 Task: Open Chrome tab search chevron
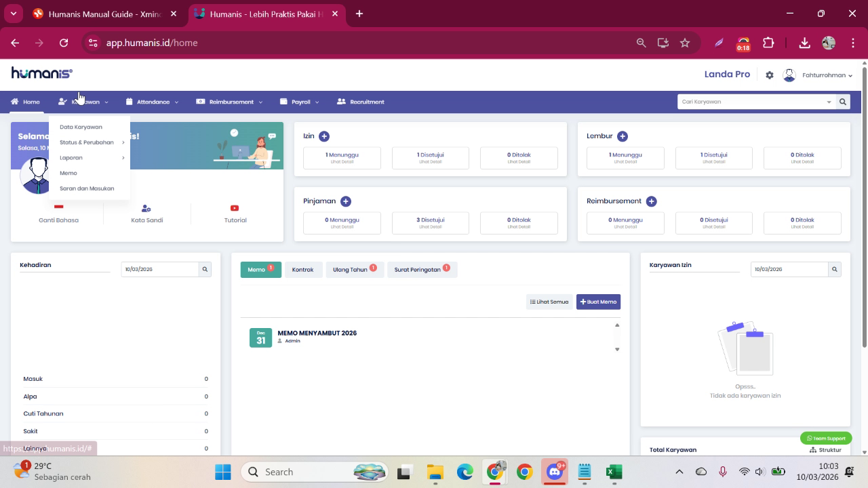(13, 14)
